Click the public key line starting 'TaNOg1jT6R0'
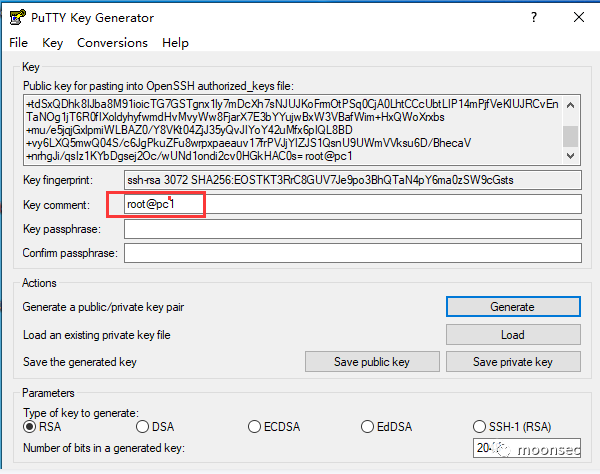Viewport: 600px width, 474px height. click(x=235, y=117)
